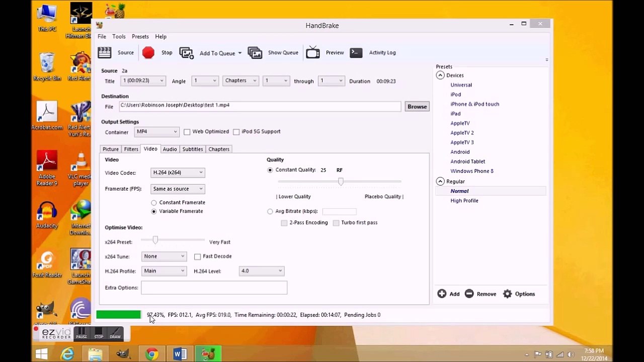Screen dimensions: 644x362
Task: Select the Audacity desktop shortcut
Action: (47, 215)
